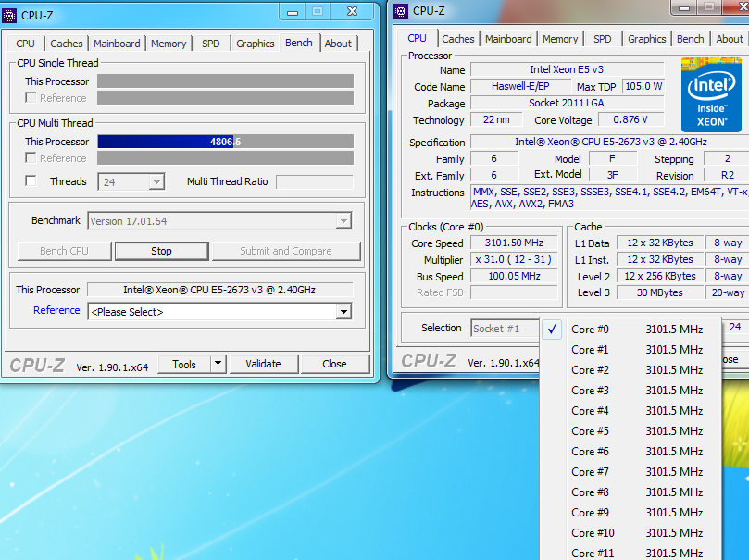Click the Max TDP value 105.0 W
This screenshot has height=560, width=749.
pyautogui.click(x=643, y=86)
